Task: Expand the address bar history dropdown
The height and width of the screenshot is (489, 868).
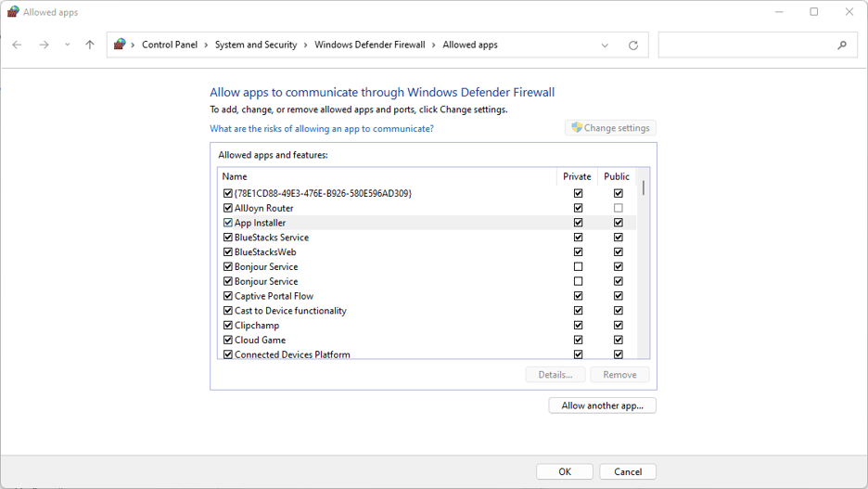Action: coord(605,45)
